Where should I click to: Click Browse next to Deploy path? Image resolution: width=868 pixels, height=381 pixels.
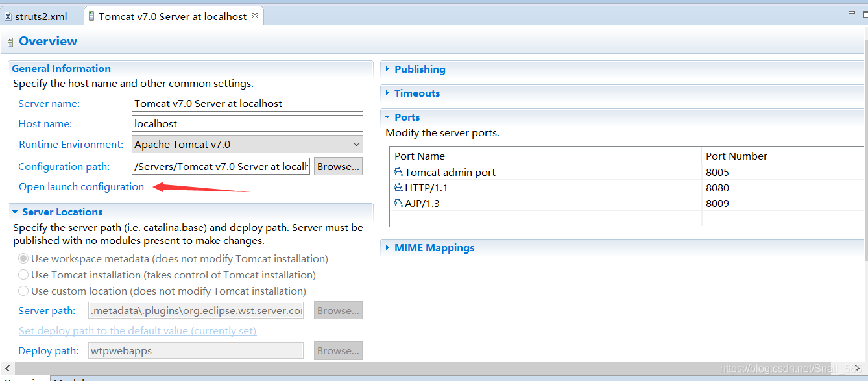point(338,350)
